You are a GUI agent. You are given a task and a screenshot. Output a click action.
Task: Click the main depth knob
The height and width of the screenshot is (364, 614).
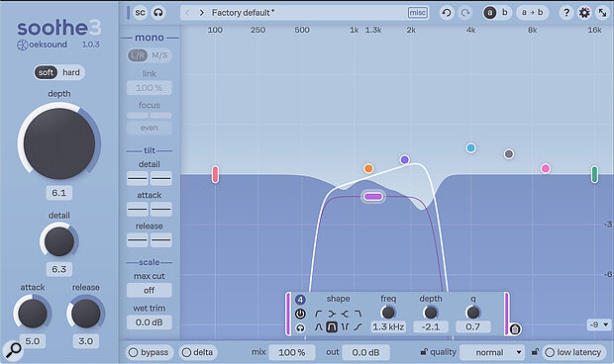click(x=59, y=143)
